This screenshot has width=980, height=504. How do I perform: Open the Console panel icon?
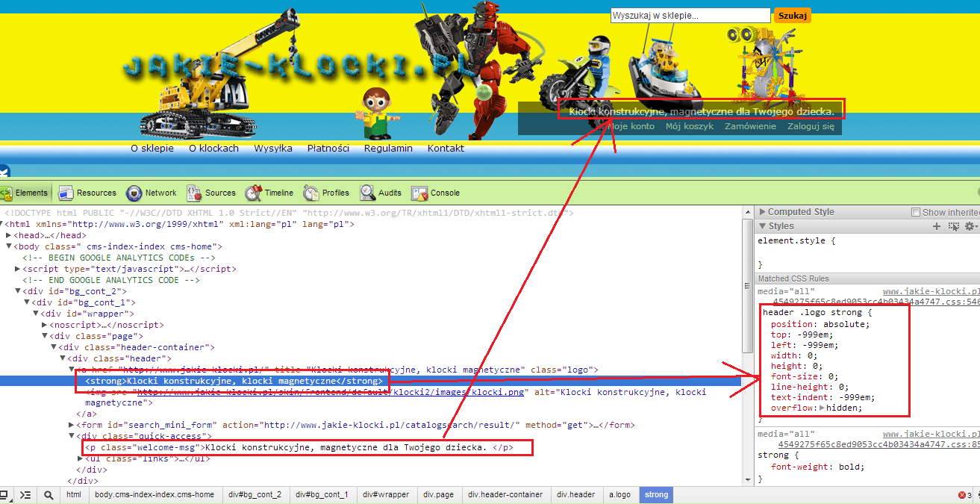(421, 193)
